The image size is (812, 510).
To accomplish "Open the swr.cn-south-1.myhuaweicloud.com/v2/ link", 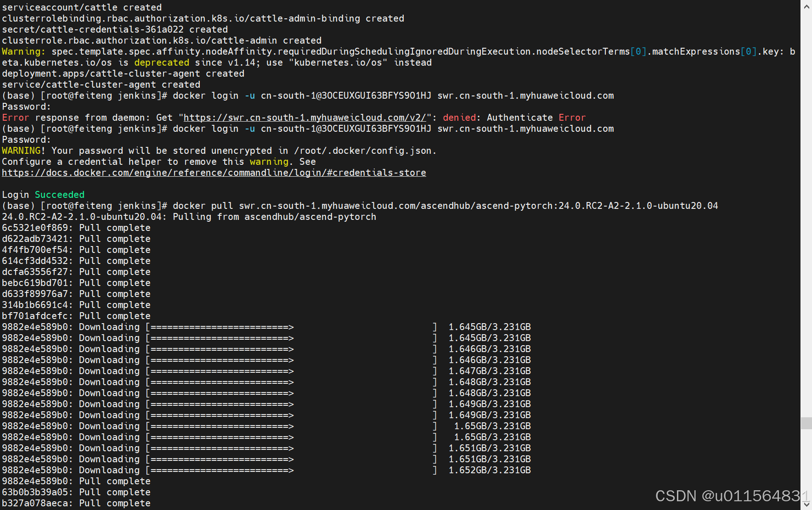I will pyautogui.click(x=304, y=118).
